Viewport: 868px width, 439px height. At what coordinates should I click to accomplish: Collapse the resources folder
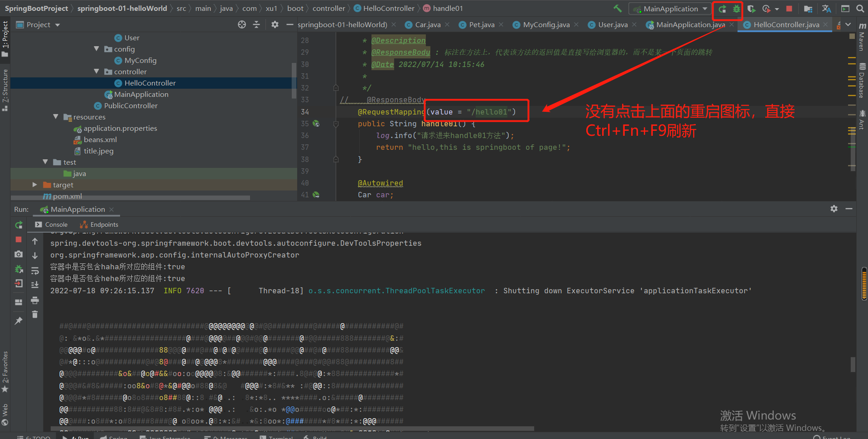pyautogui.click(x=56, y=117)
